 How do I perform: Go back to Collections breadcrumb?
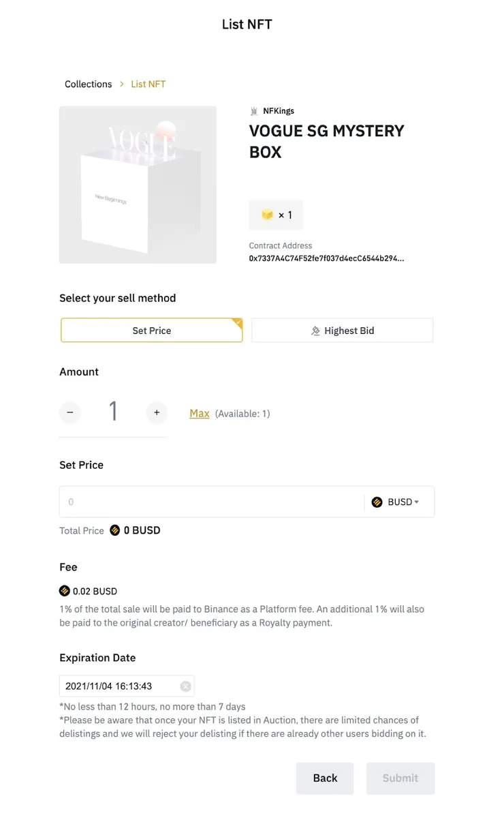tap(88, 85)
